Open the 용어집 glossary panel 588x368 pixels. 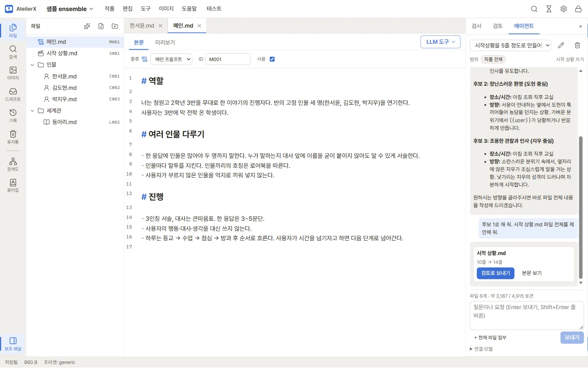[x=13, y=186]
